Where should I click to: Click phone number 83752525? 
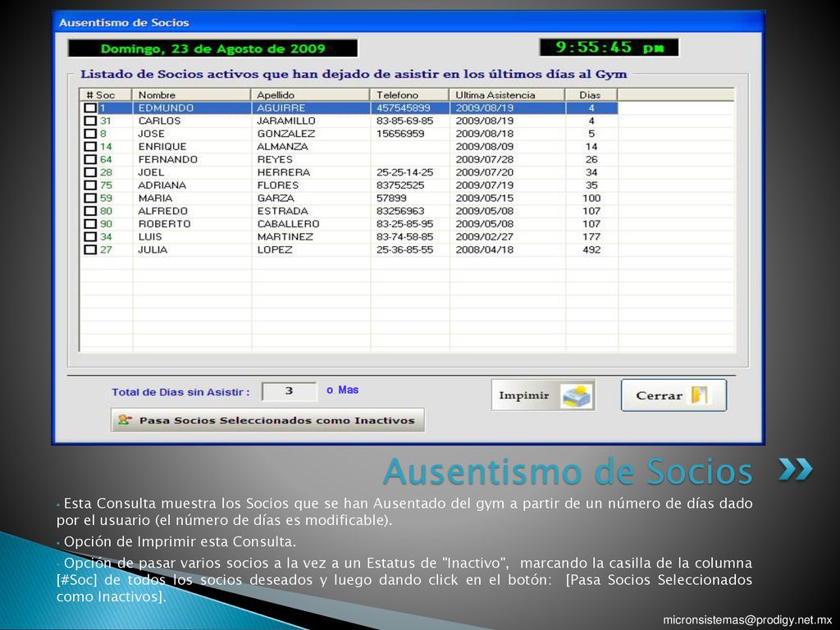coord(400,185)
